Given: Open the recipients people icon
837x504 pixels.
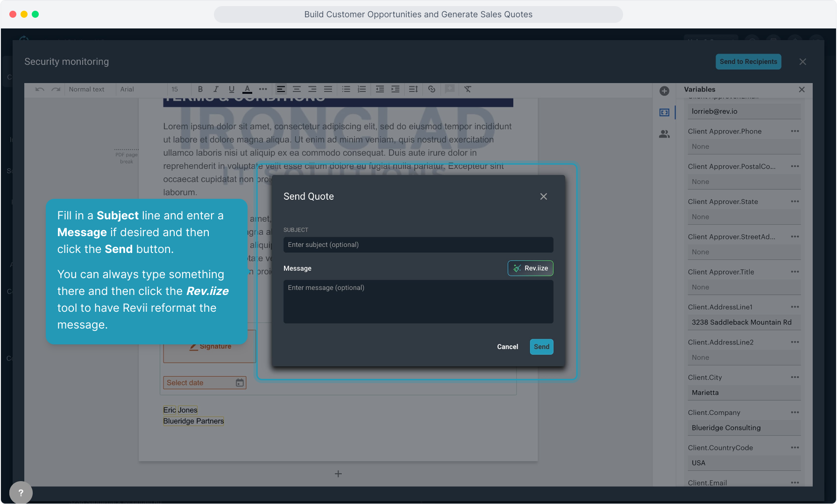Looking at the screenshot, I should tap(664, 134).
